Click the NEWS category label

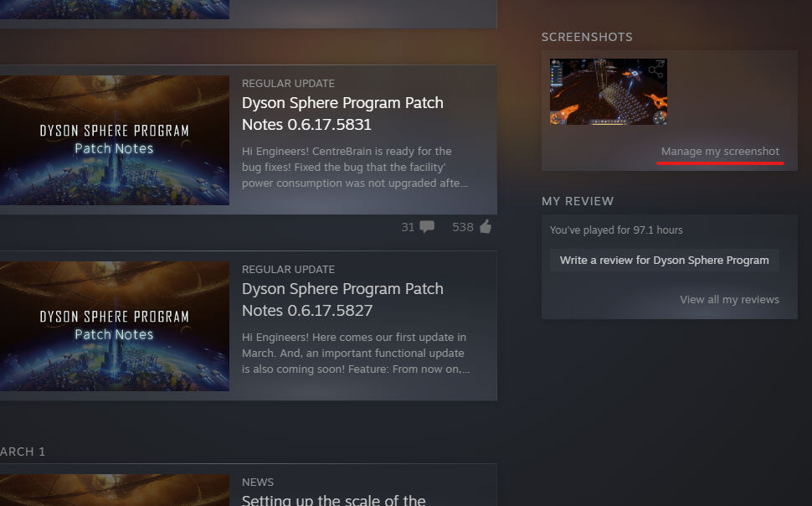[x=257, y=483]
